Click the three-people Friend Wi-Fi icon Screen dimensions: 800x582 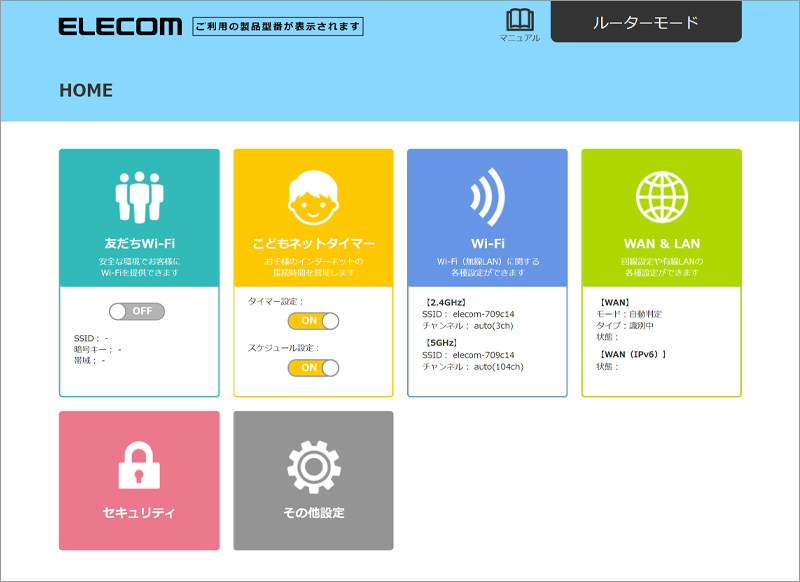pyautogui.click(x=139, y=197)
